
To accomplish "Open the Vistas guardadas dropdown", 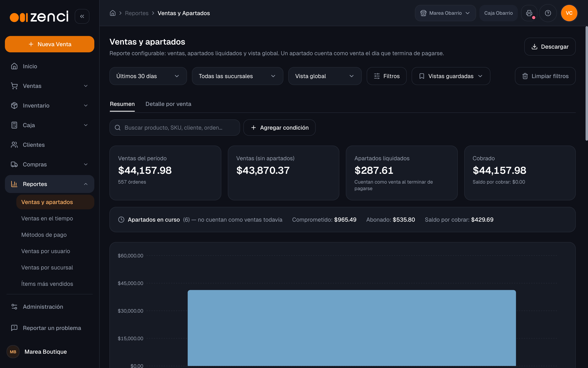I will 451,76.
